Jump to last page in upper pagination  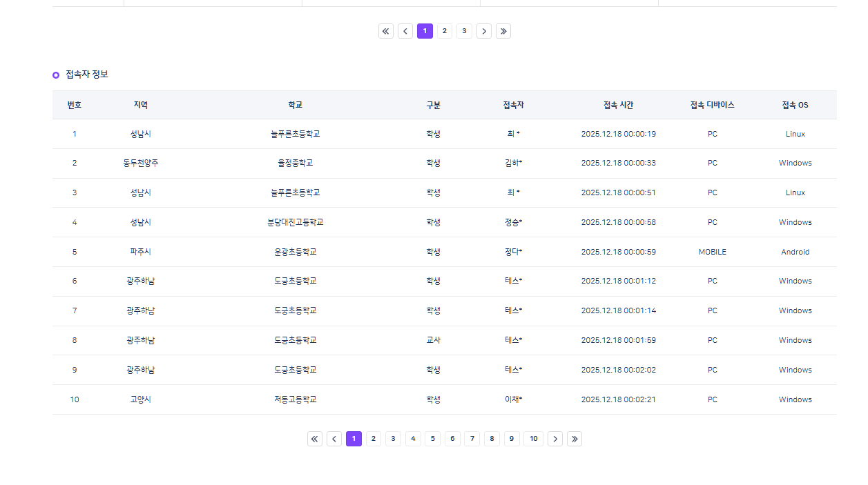(503, 31)
